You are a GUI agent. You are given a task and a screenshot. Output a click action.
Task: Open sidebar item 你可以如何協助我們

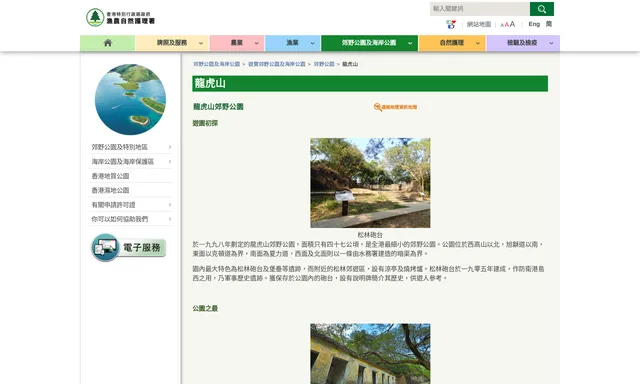120,219
